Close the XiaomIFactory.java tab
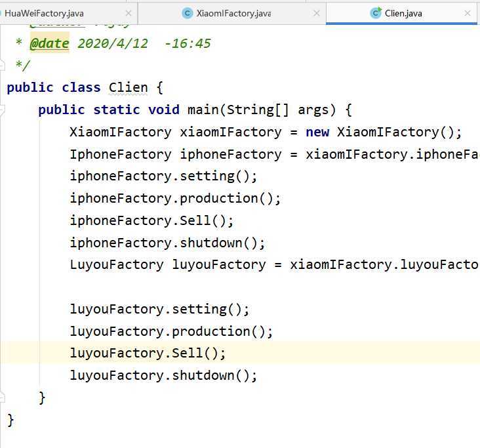 coord(317,13)
